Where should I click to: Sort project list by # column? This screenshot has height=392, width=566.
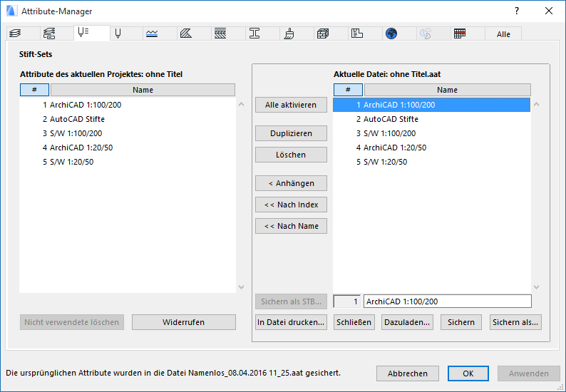(x=34, y=90)
